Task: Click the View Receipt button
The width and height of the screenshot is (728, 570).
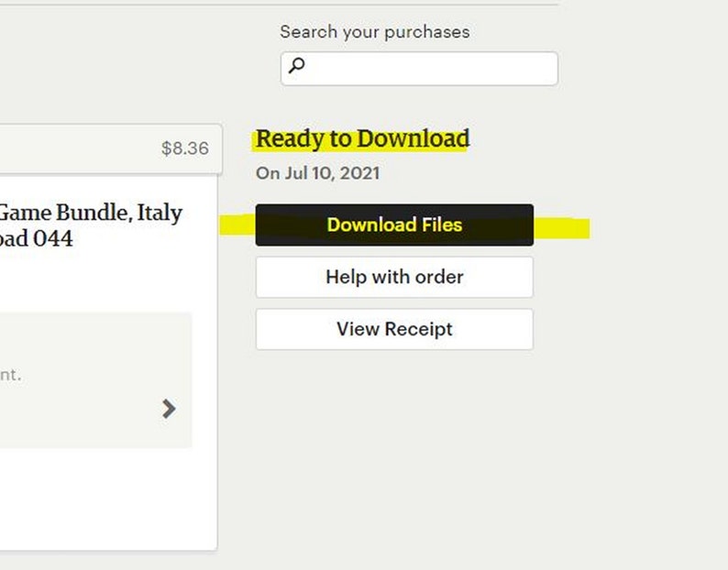Action: point(394,329)
